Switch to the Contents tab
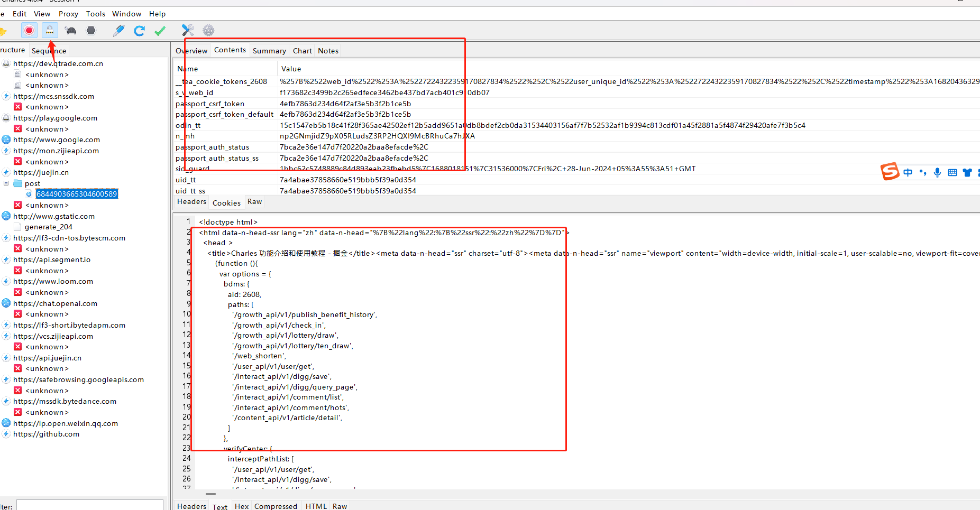 point(230,50)
